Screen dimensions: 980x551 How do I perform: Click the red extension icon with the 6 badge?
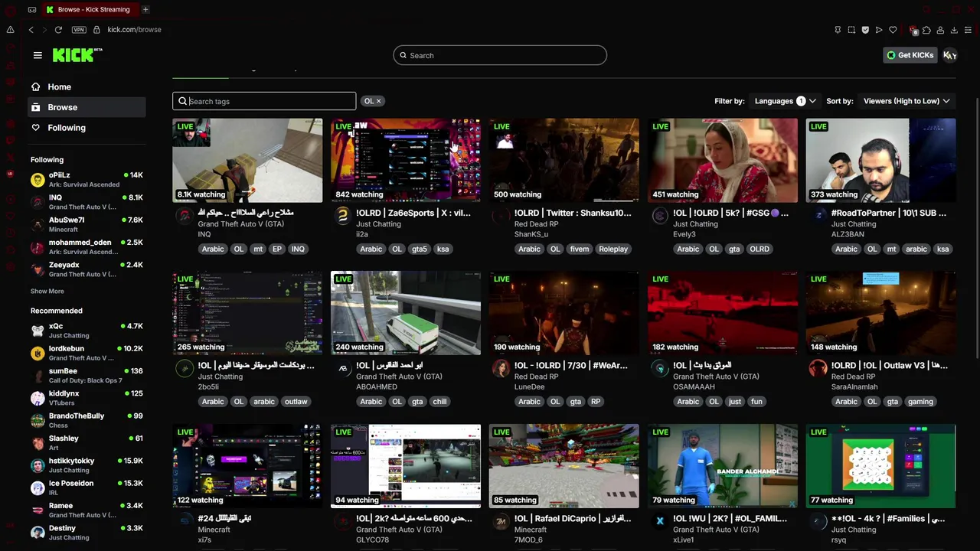click(913, 30)
